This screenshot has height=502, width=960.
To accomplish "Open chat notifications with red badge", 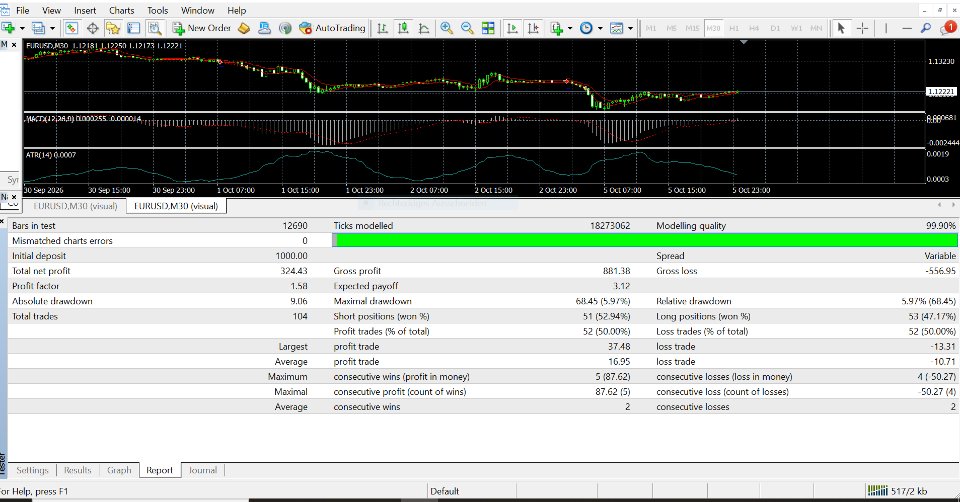I will pos(948,28).
